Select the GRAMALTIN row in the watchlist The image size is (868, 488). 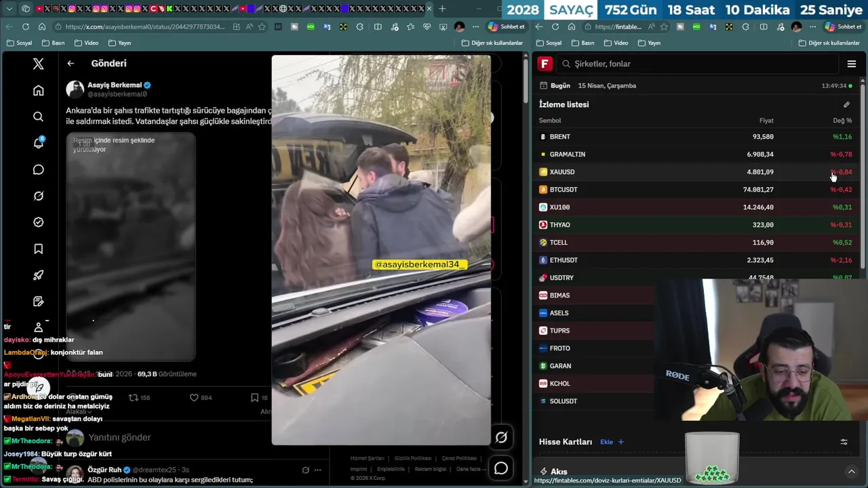click(696, 154)
